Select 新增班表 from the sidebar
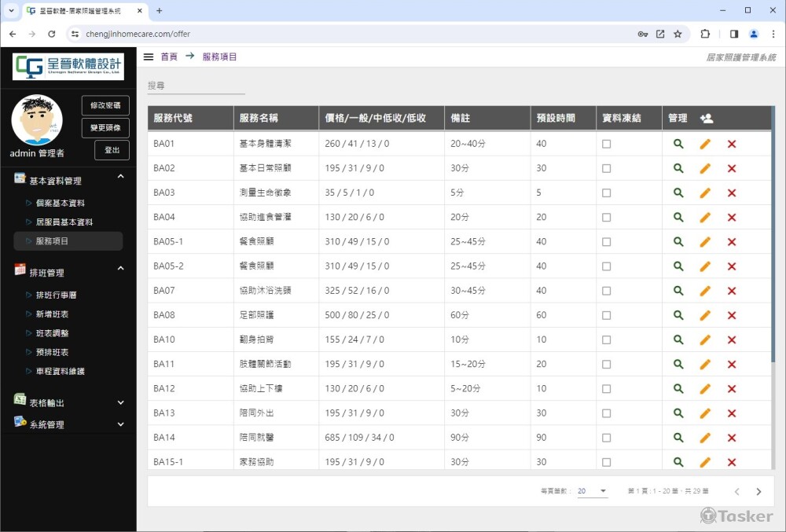Viewport: 786px width, 532px height. pyautogui.click(x=53, y=314)
